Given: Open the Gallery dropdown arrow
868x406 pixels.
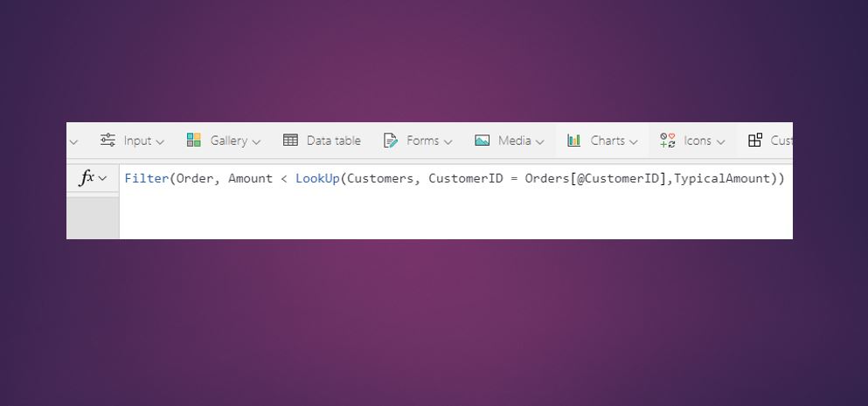Looking at the screenshot, I should (256, 141).
